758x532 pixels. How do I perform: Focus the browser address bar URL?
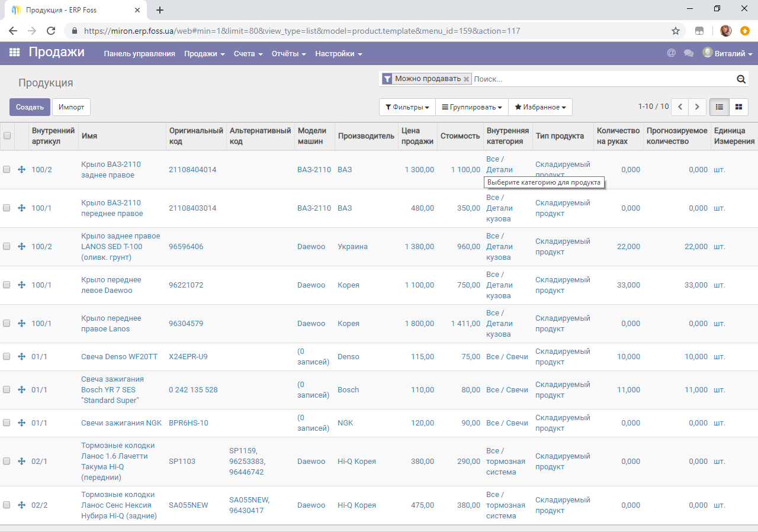click(302, 31)
